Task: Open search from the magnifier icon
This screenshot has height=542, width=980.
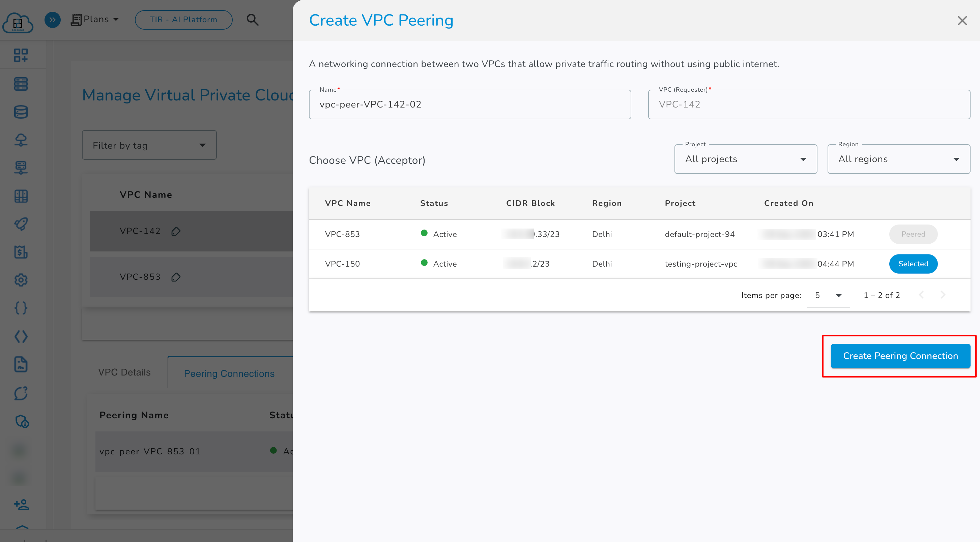Action: tap(253, 20)
